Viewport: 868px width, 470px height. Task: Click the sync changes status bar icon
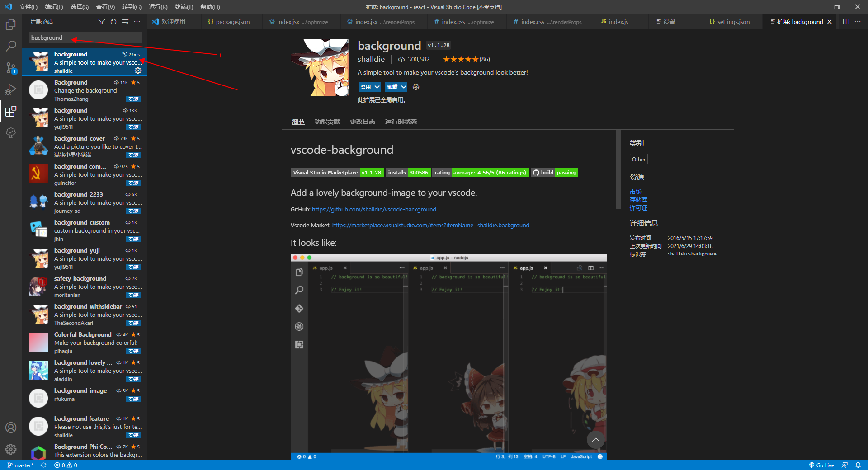click(x=43, y=465)
